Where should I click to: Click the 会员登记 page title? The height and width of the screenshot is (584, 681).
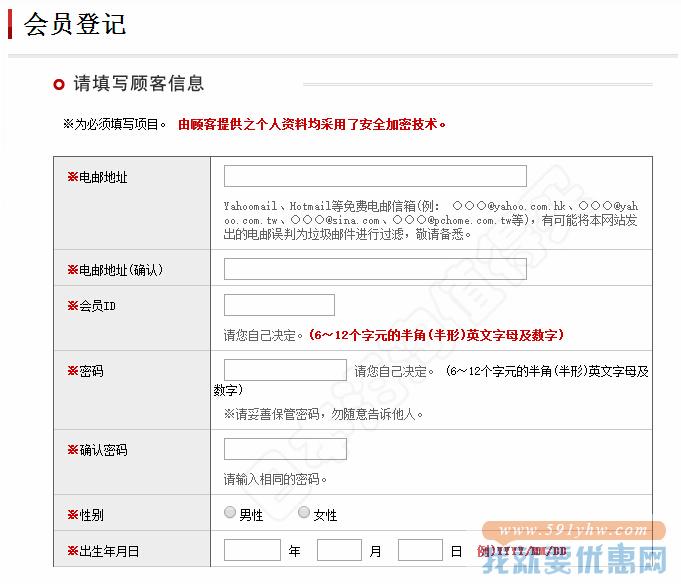coord(75,23)
